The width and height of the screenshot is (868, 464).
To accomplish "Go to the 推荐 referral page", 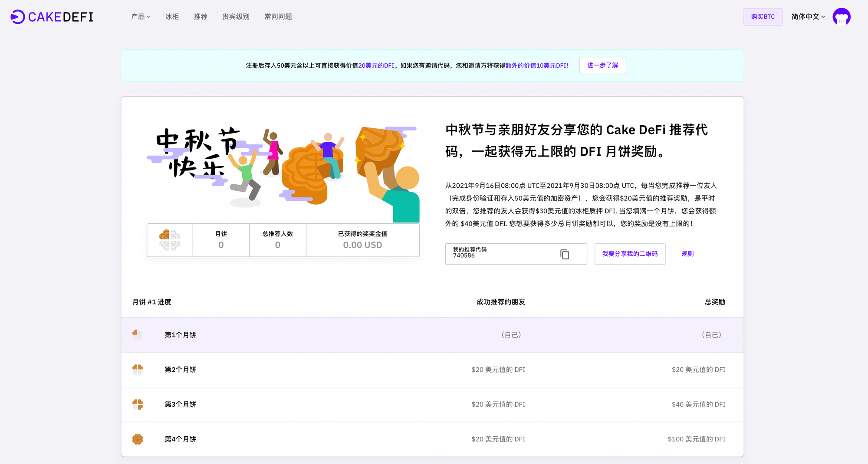I will [201, 16].
